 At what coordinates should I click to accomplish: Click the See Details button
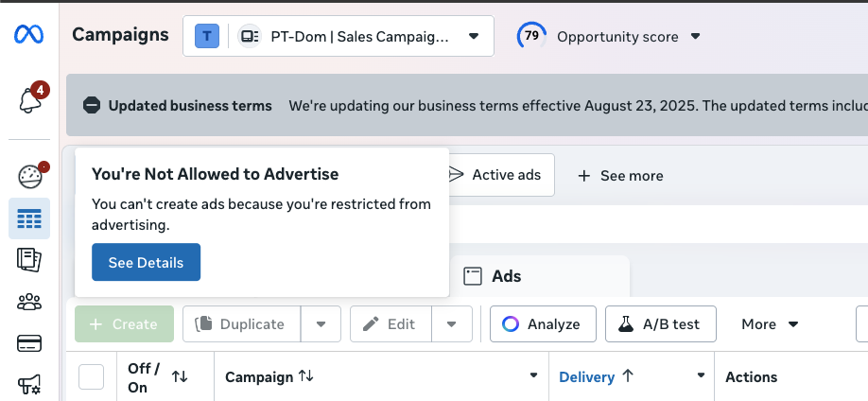point(146,263)
